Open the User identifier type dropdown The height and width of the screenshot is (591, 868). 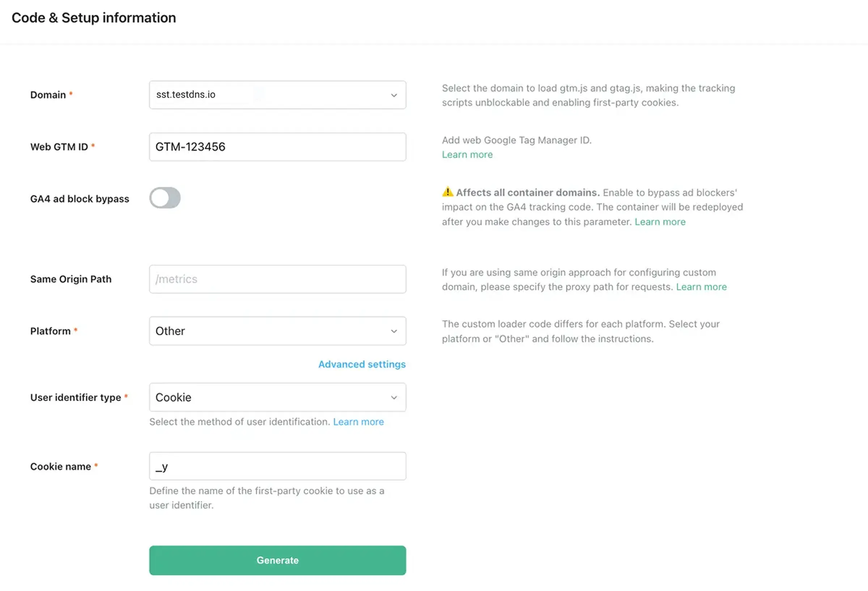pos(277,397)
